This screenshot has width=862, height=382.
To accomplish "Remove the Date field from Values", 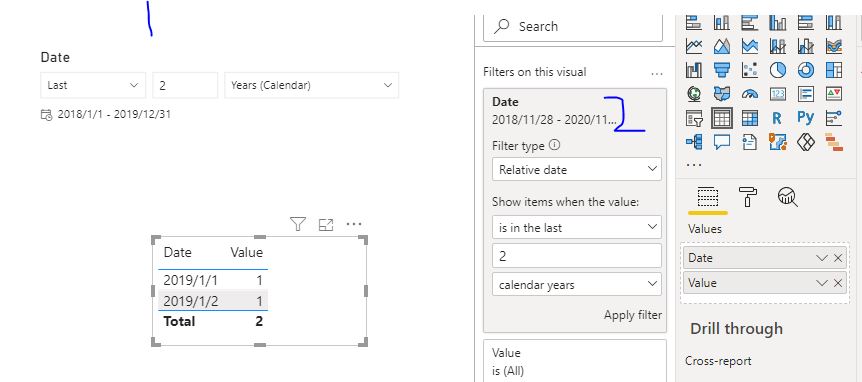I will click(x=838, y=258).
